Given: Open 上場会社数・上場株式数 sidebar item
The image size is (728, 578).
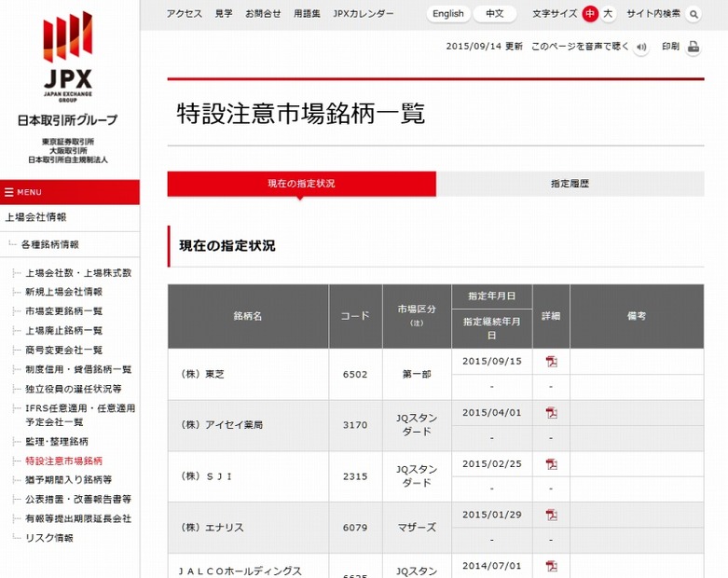Looking at the screenshot, I should (78, 273).
